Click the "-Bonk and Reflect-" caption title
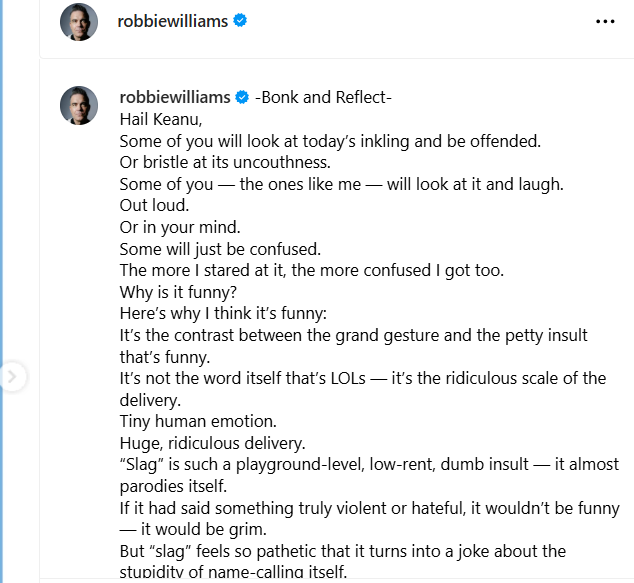This screenshot has width=634, height=583. click(x=323, y=97)
